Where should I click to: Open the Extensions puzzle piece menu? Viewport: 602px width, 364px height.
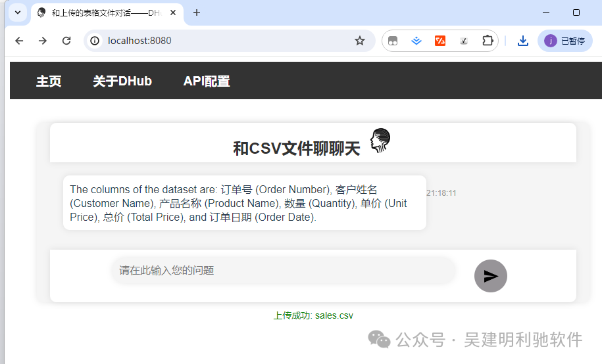(x=488, y=41)
